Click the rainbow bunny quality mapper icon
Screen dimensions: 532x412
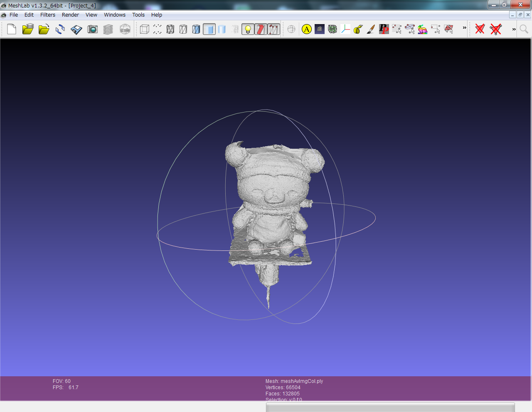coord(423,29)
